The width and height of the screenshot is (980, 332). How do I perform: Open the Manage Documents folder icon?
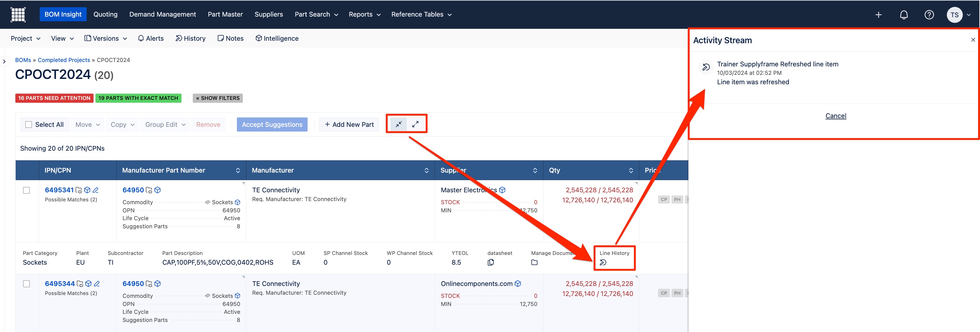click(x=534, y=262)
